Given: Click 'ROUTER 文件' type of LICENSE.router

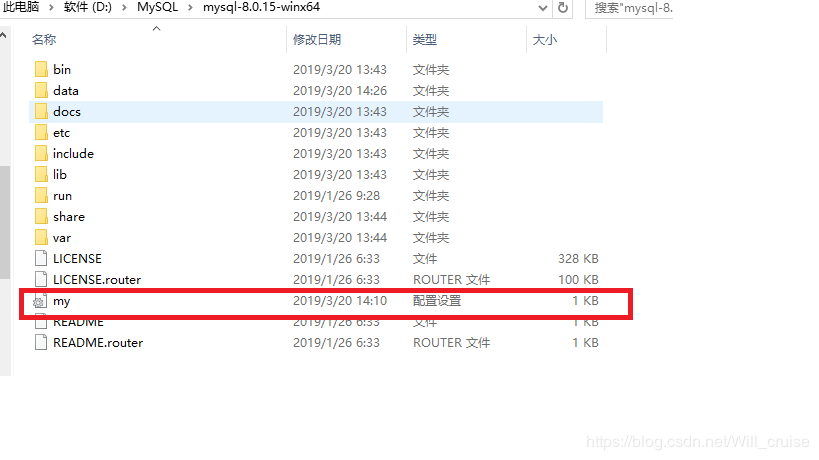Looking at the screenshot, I should (x=451, y=279).
